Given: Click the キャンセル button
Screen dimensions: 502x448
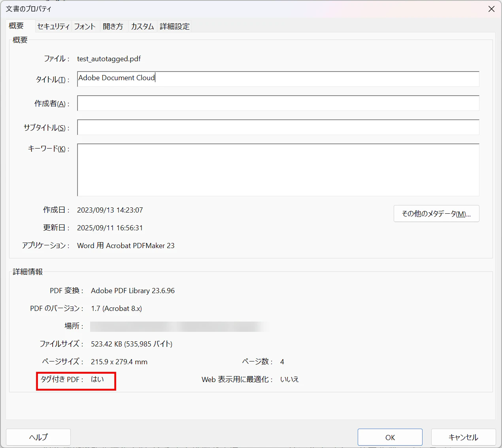Looking at the screenshot, I should tap(463, 437).
